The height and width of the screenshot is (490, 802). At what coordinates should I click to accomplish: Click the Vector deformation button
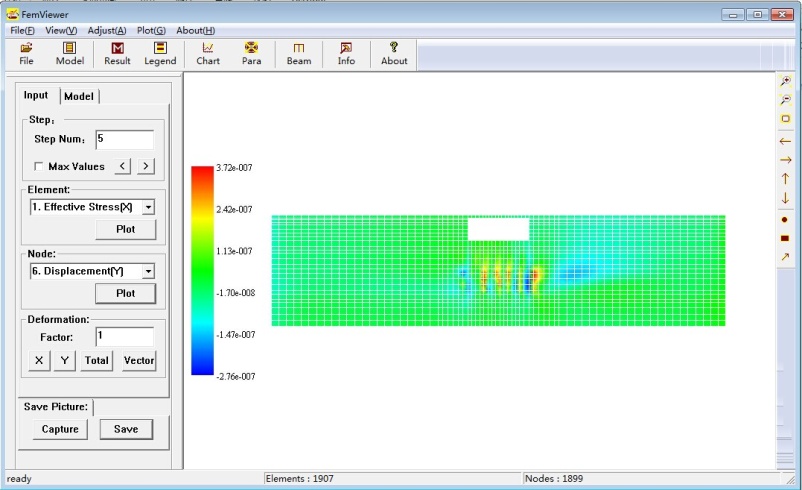pyautogui.click(x=139, y=360)
